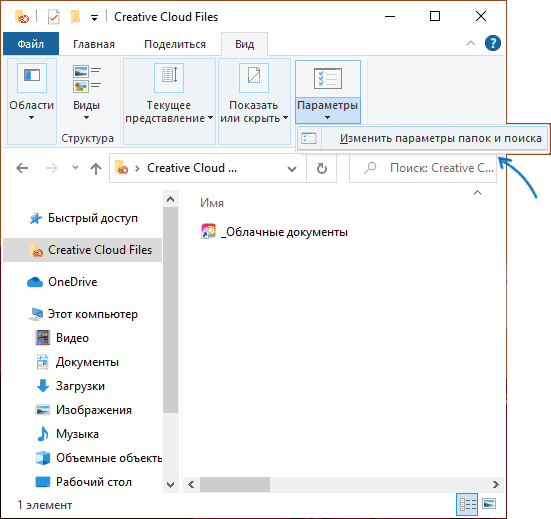Expand Показать или скрыть dropdown arrow
Screen dimensions: 551x519
[x=285, y=118]
